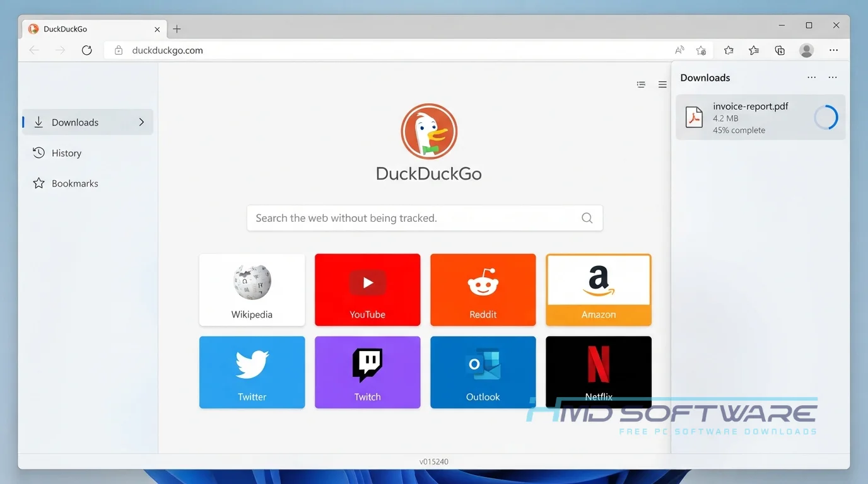Image resolution: width=868 pixels, height=484 pixels.
Task: Open the Read aloud icon in the address bar
Action: click(x=679, y=50)
